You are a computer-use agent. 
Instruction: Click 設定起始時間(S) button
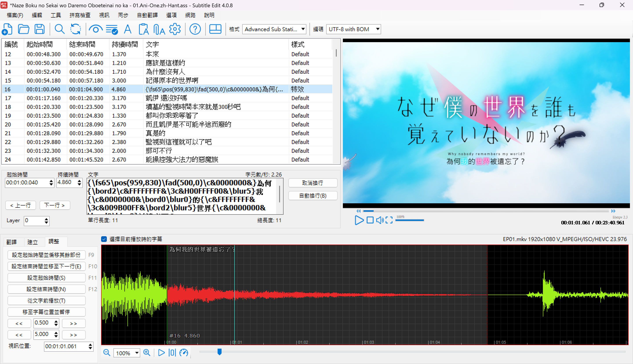pos(46,278)
